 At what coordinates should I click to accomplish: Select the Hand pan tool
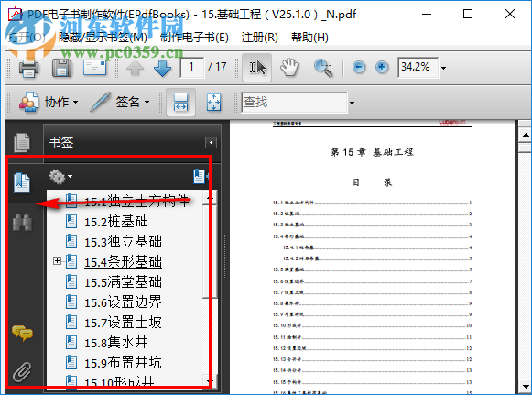(x=289, y=67)
